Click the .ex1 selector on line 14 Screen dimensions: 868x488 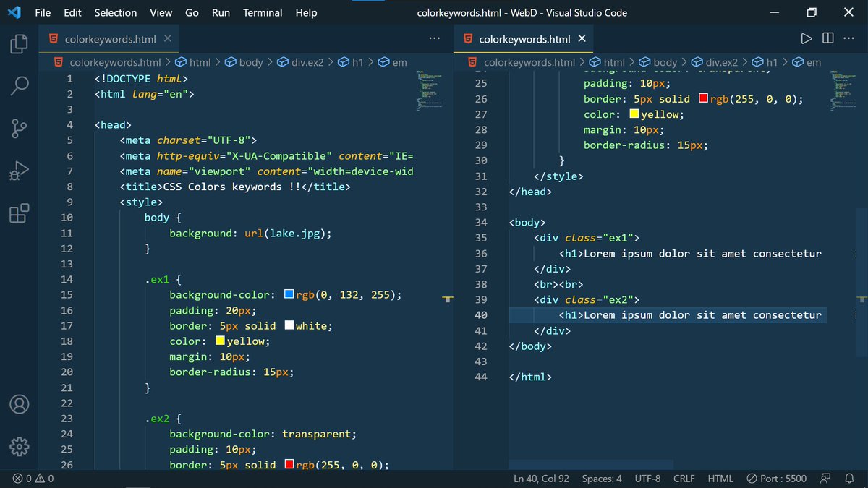click(x=157, y=279)
